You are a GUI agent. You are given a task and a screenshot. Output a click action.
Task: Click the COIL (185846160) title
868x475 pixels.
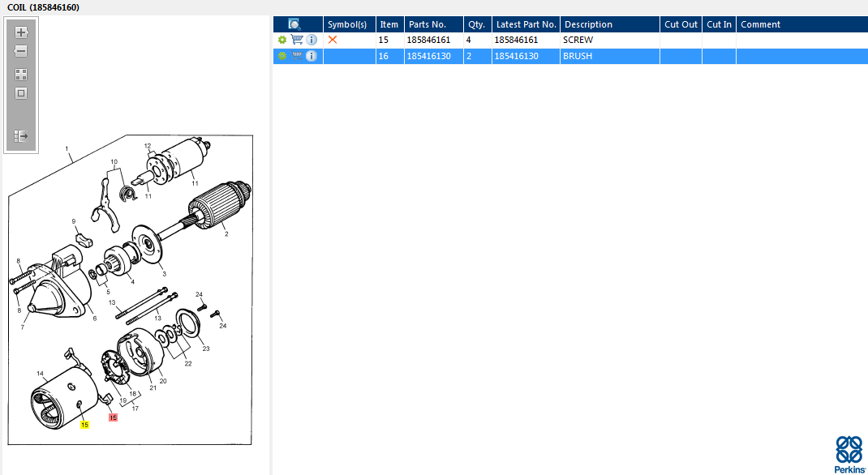43,7
